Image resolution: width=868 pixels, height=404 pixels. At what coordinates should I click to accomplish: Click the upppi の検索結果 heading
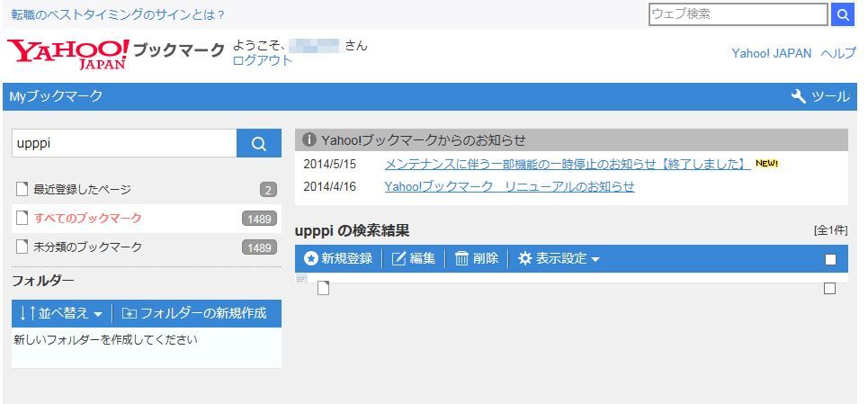352,230
